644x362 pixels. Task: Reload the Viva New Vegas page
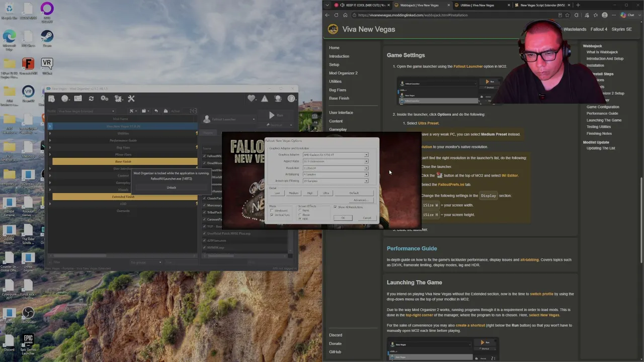336,15
